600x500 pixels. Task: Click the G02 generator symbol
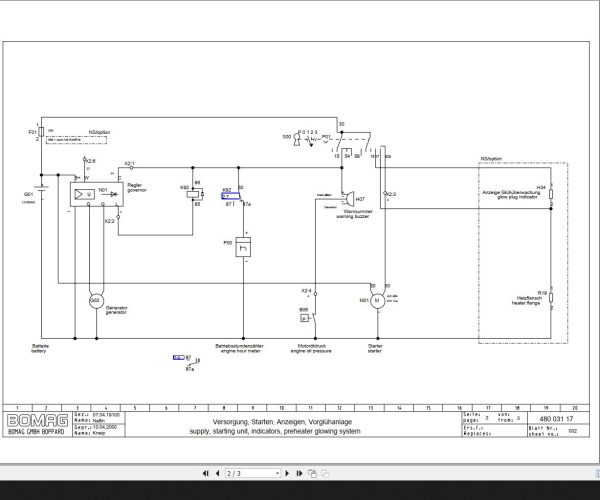click(x=96, y=301)
